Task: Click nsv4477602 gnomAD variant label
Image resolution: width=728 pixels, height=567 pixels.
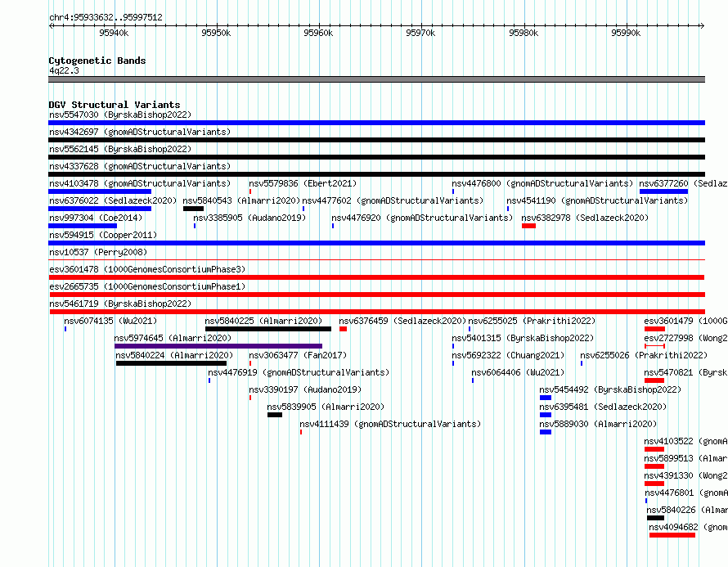Action: click(x=393, y=200)
